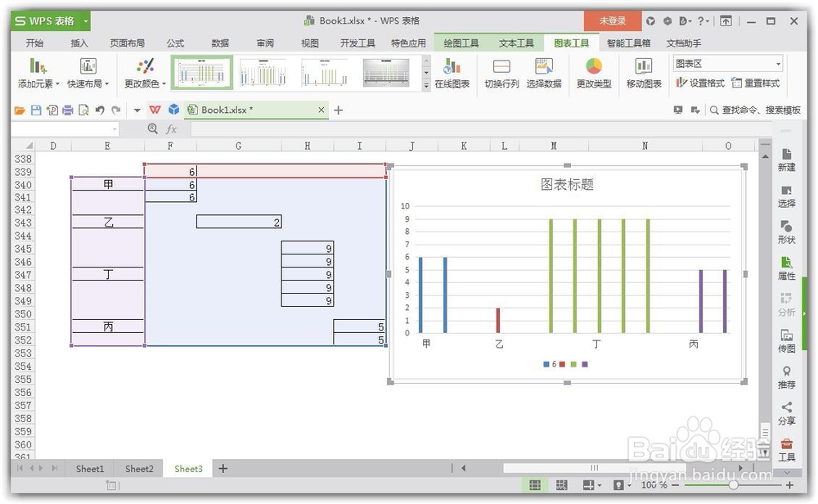818x504 pixels.
Task: Add a new sheet with plus button
Action: (222, 469)
